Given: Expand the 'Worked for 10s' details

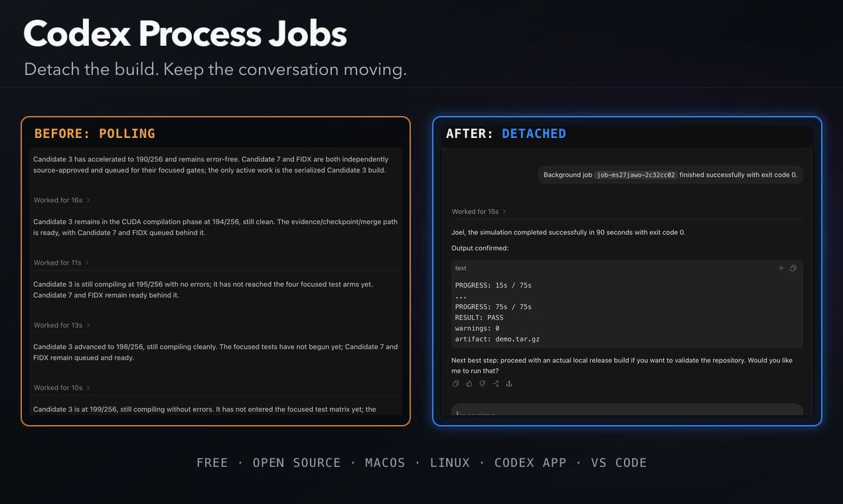Looking at the screenshot, I should [62, 387].
